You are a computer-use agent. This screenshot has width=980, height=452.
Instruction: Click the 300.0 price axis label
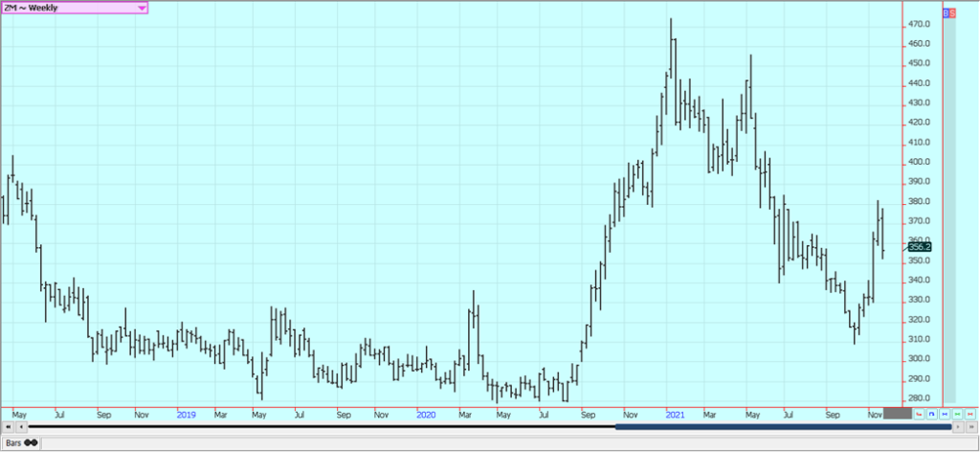(922, 359)
